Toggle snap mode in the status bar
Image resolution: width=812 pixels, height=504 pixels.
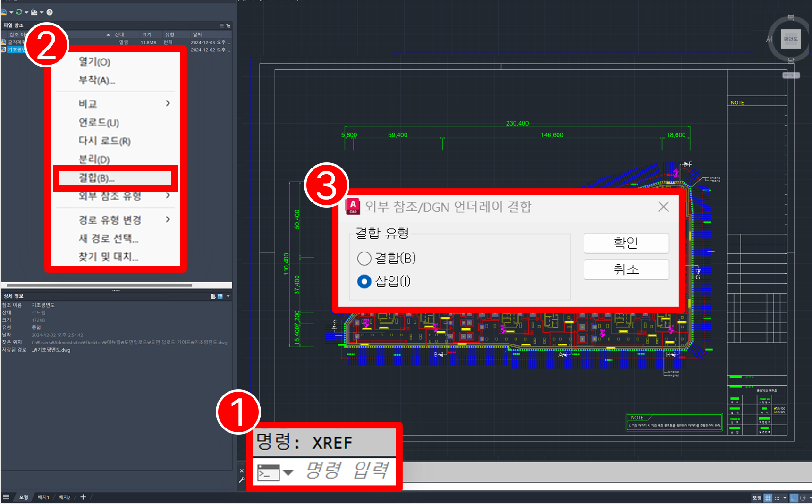(777, 497)
